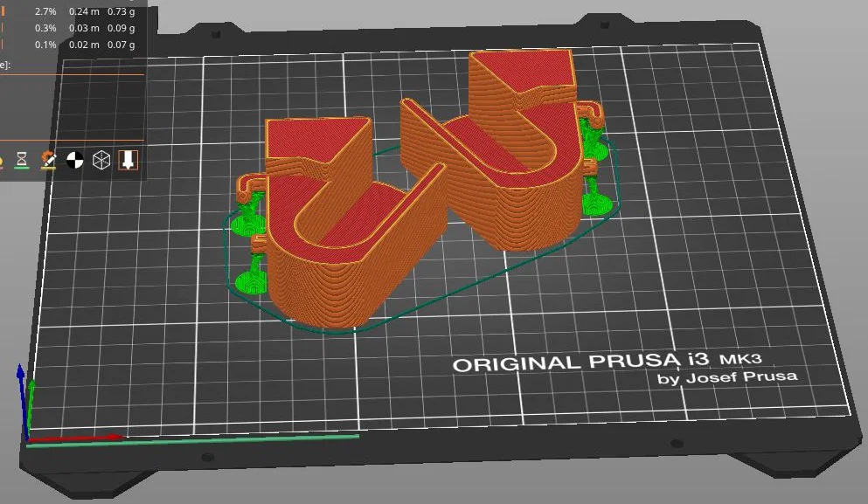Click the '0.02 m' legend value
Image resolution: width=868 pixels, height=504 pixels.
click(84, 45)
